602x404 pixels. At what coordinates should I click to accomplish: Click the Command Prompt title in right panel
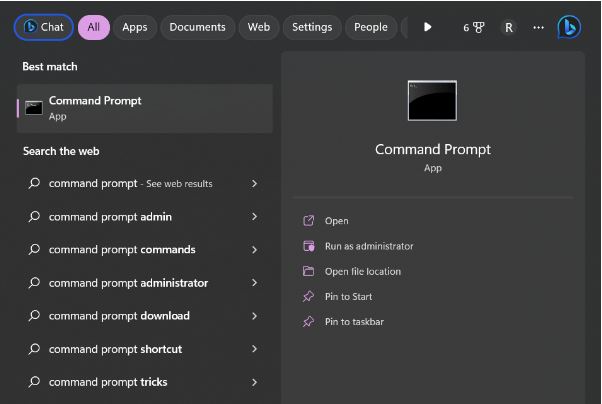(x=433, y=149)
